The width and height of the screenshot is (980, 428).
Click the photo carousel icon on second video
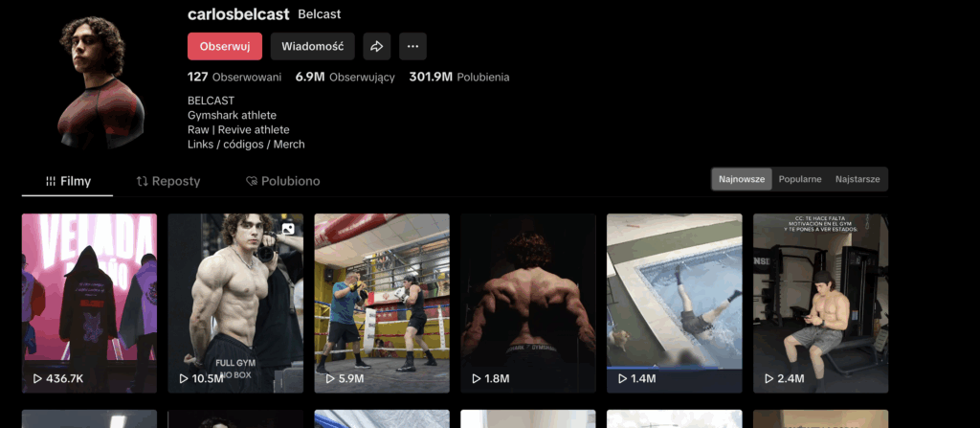[288, 229]
